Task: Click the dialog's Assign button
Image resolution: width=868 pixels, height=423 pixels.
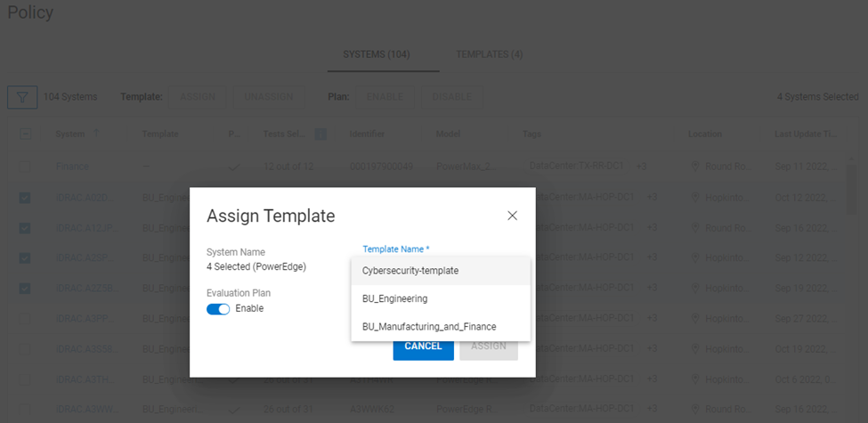Action: pyautogui.click(x=489, y=346)
